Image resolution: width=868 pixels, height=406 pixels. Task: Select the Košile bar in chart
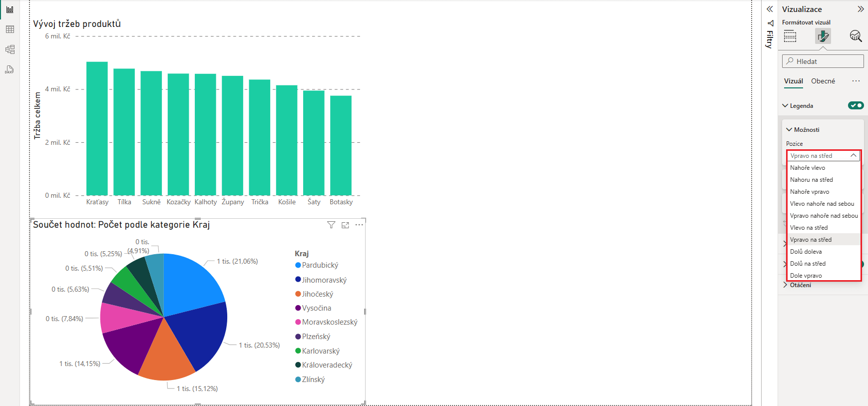(287, 140)
